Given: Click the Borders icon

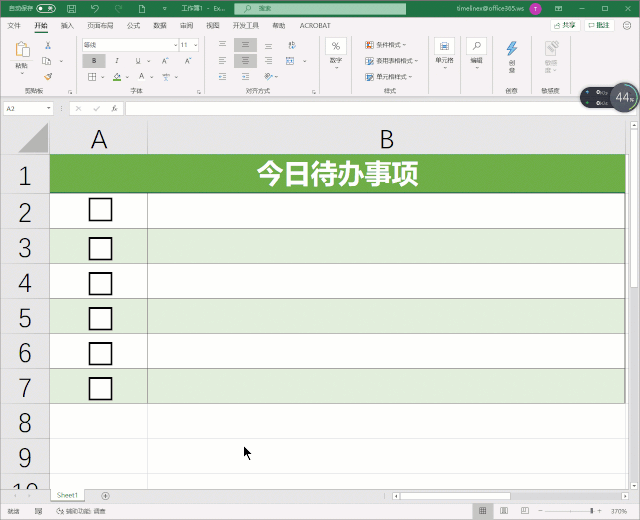Looking at the screenshot, I should (92, 77).
